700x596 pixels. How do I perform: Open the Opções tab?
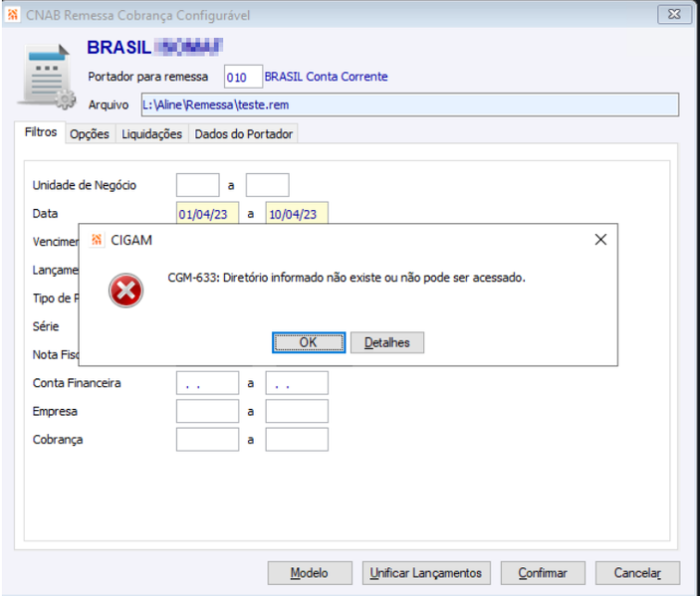coord(90,134)
